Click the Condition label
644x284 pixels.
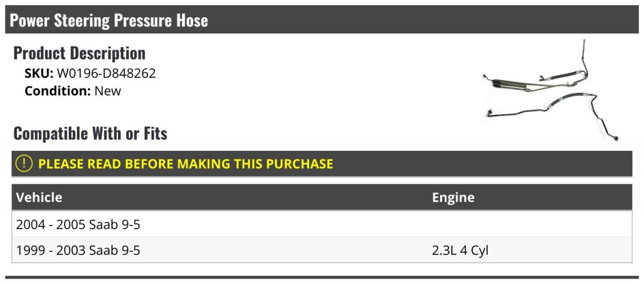point(58,91)
